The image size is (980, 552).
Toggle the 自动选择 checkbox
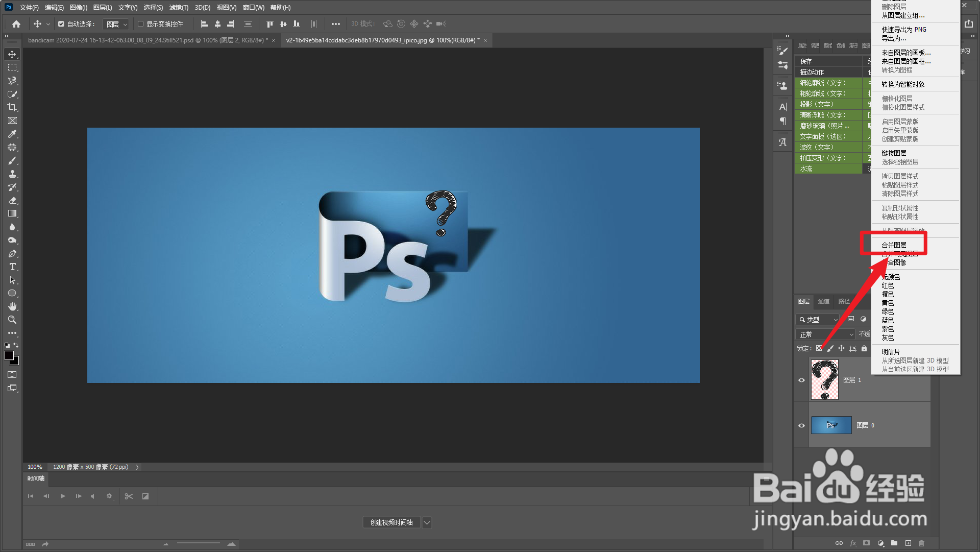(61, 24)
